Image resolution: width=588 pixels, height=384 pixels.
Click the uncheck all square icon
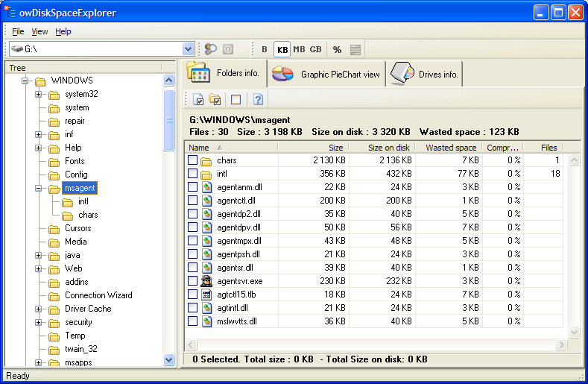[x=236, y=99]
